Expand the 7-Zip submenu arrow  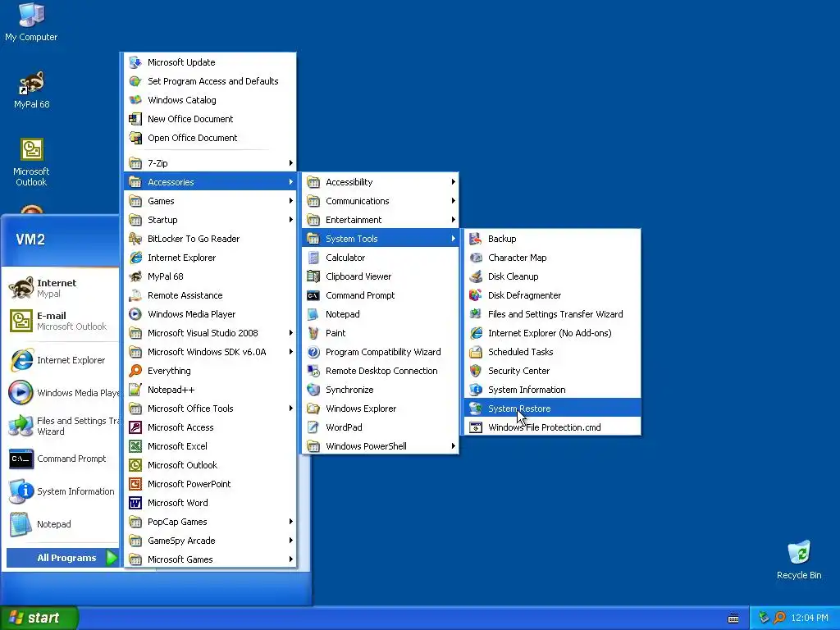pyautogui.click(x=291, y=163)
